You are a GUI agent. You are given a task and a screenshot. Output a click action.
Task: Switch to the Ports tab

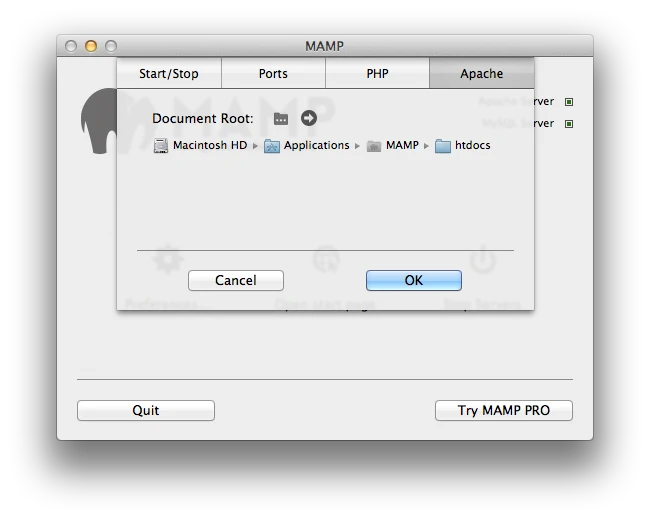point(273,73)
